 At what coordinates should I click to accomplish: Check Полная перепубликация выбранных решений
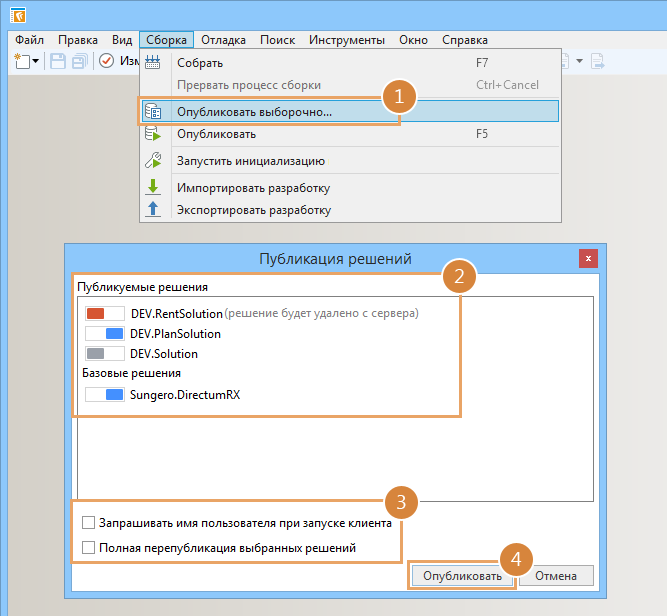coord(89,547)
